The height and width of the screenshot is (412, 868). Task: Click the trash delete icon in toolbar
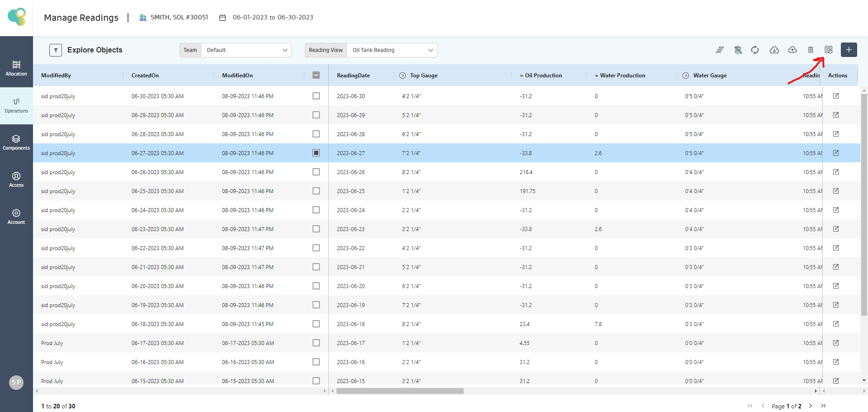[x=810, y=50]
